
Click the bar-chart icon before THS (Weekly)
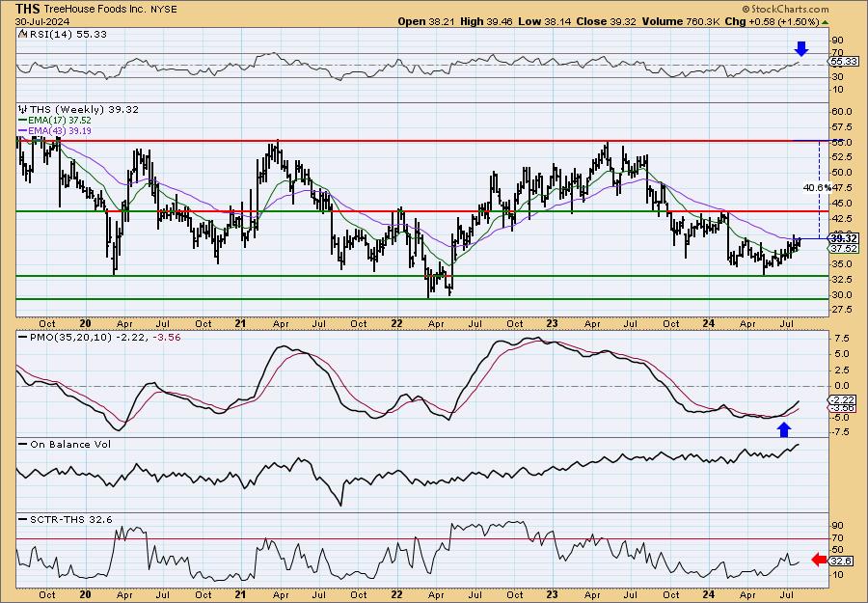click(23, 109)
